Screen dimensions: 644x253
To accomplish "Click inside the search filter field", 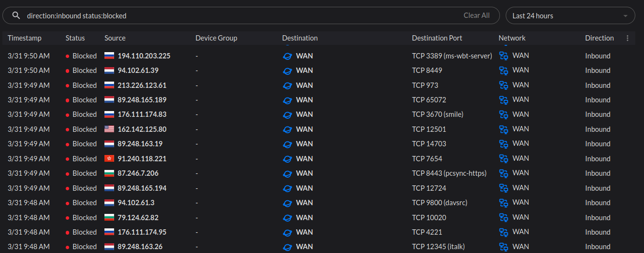I will [x=242, y=15].
